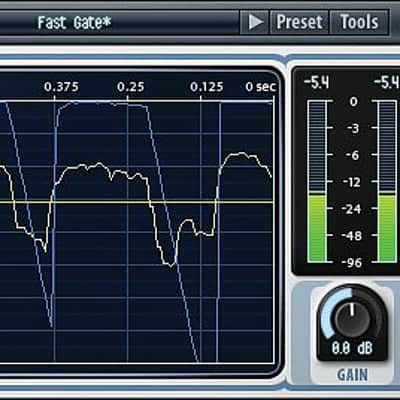The width and height of the screenshot is (400, 400).
Task: Click the 0 sec time axis label
Action: tap(261, 87)
